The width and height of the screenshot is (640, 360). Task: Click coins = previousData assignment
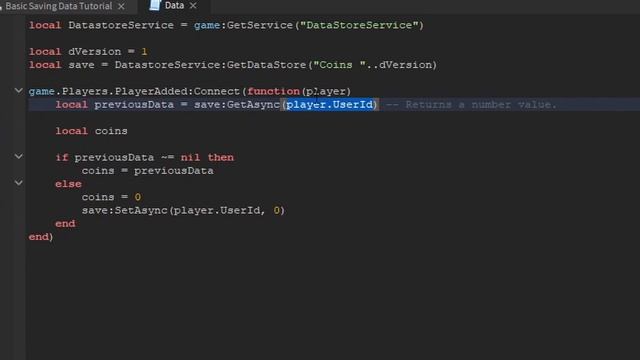(147, 171)
